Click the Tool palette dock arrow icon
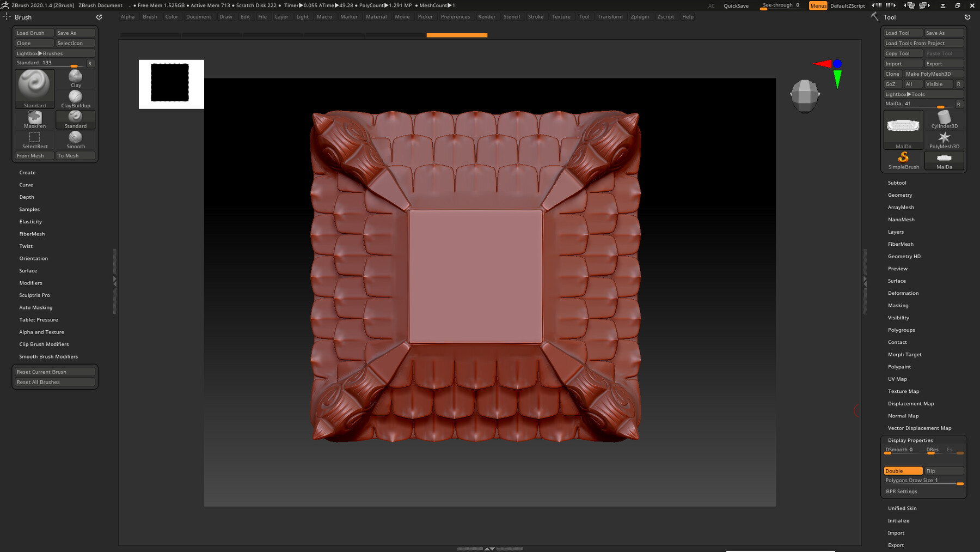Image resolution: width=980 pixels, height=552 pixels. (967, 17)
